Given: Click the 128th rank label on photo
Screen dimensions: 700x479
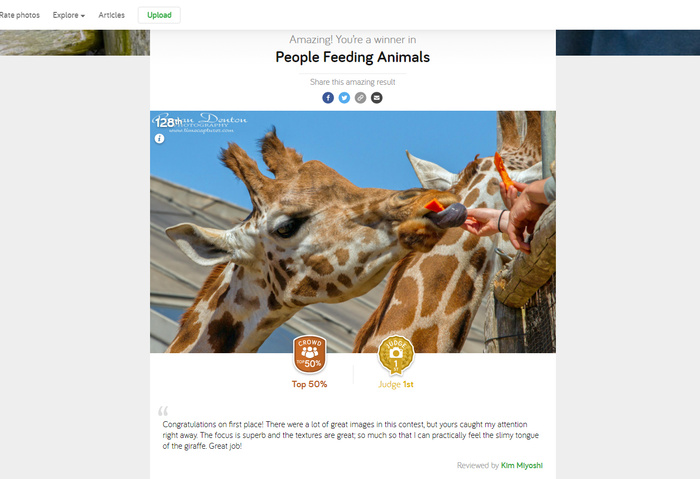Looking at the screenshot, I should [x=168, y=122].
